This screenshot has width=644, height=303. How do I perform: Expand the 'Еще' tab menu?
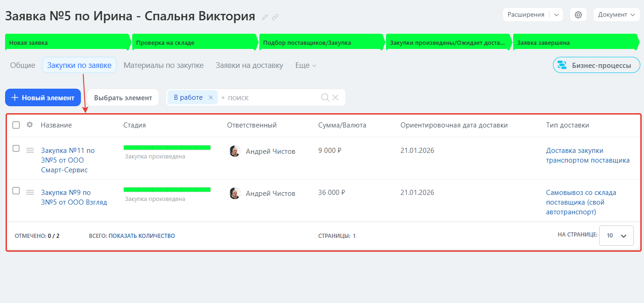tap(306, 66)
